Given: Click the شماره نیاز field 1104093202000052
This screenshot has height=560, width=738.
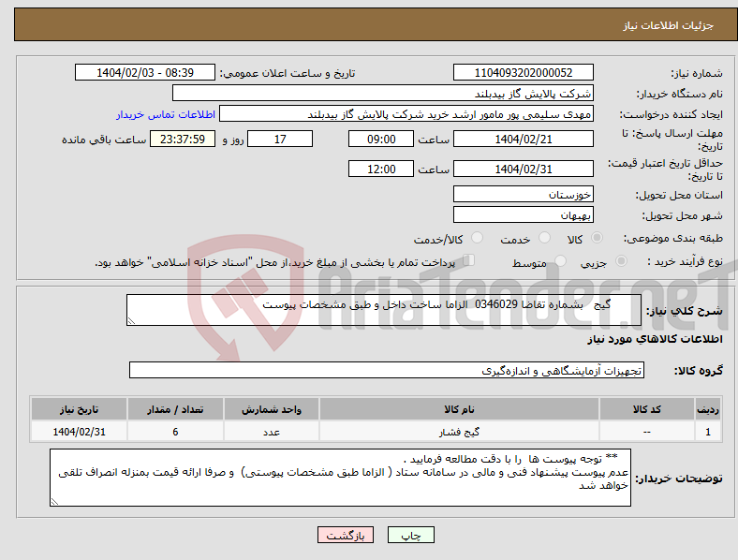Looking at the screenshot, I should tap(523, 72).
